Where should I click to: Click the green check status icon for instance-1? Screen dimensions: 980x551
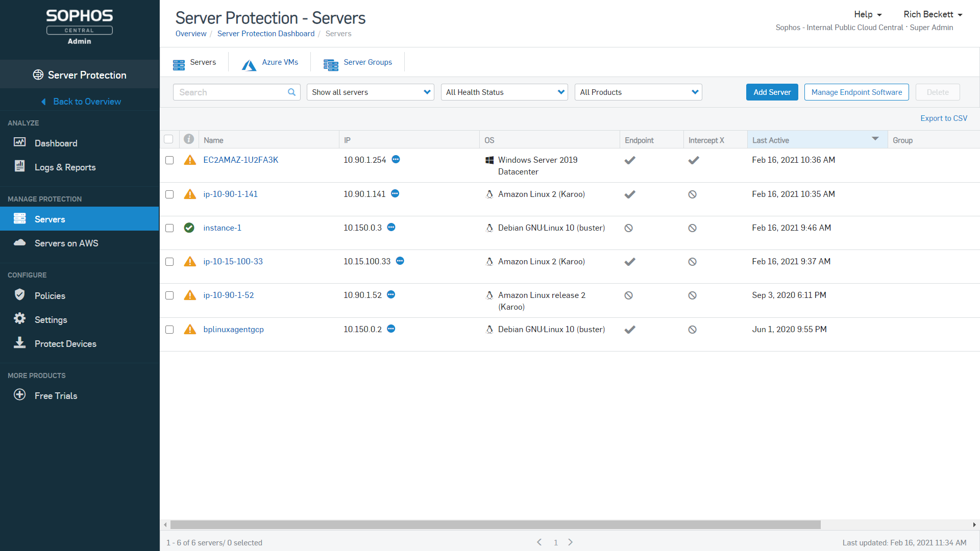[189, 228]
